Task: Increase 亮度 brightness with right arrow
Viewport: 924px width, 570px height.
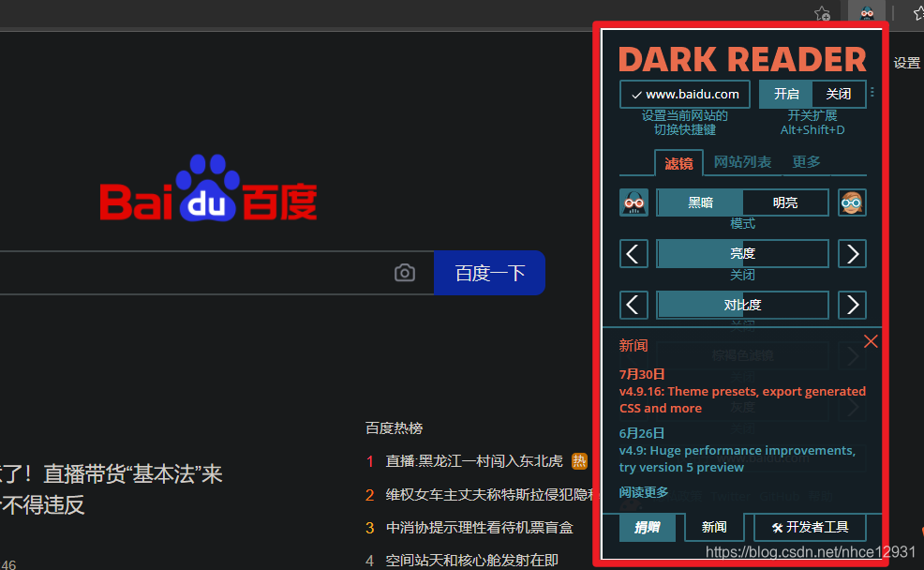Action: [852, 254]
